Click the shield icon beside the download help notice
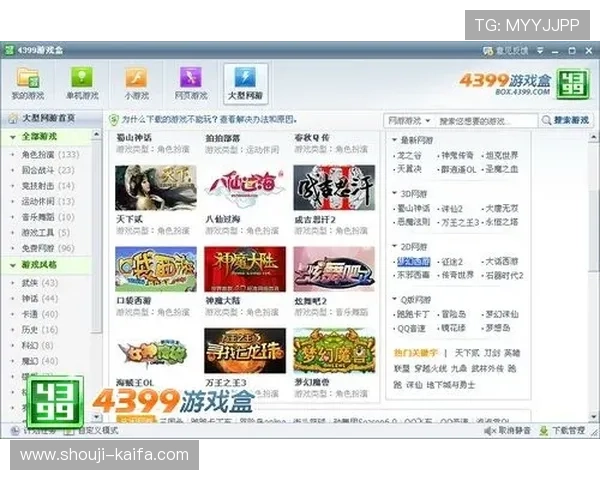600x480 pixels. click(x=114, y=120)
